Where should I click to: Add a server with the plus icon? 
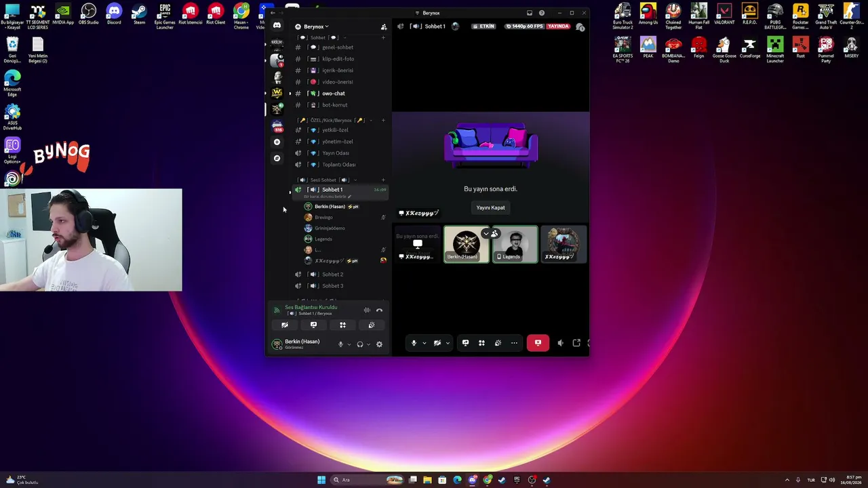coord(277,142)
